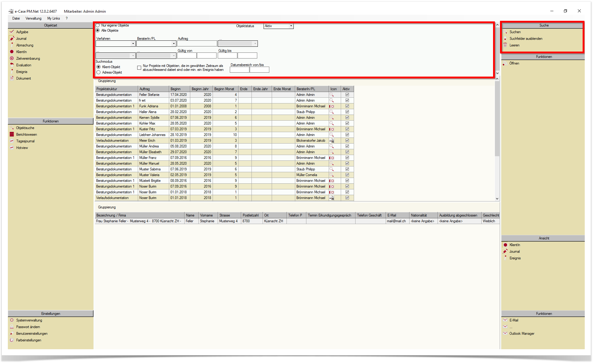Click the E-Mail envelope icon

coord(505,320)
